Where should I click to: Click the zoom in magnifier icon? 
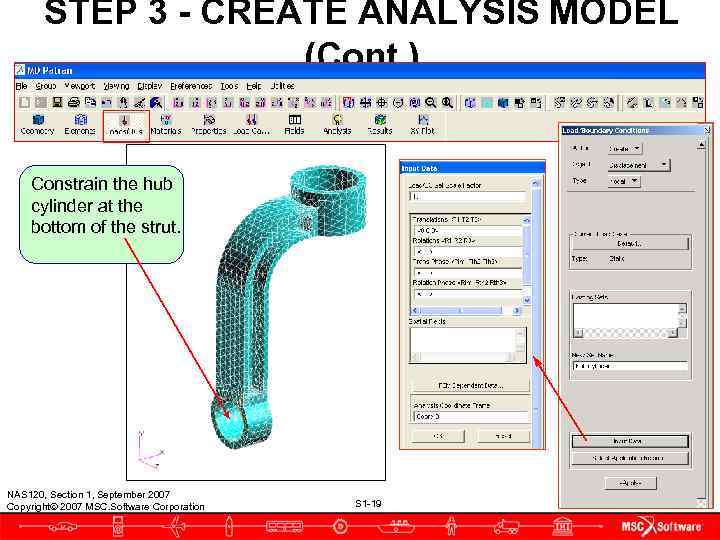447,102
